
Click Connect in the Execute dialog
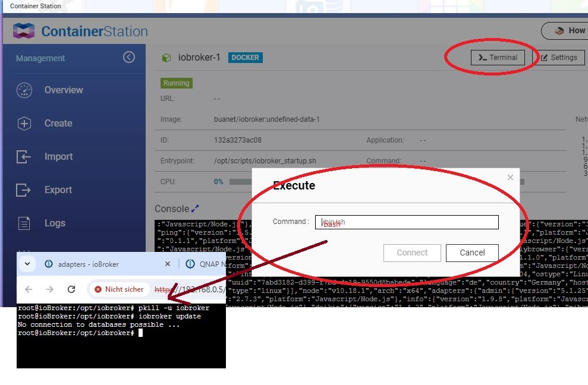point(412,253)
